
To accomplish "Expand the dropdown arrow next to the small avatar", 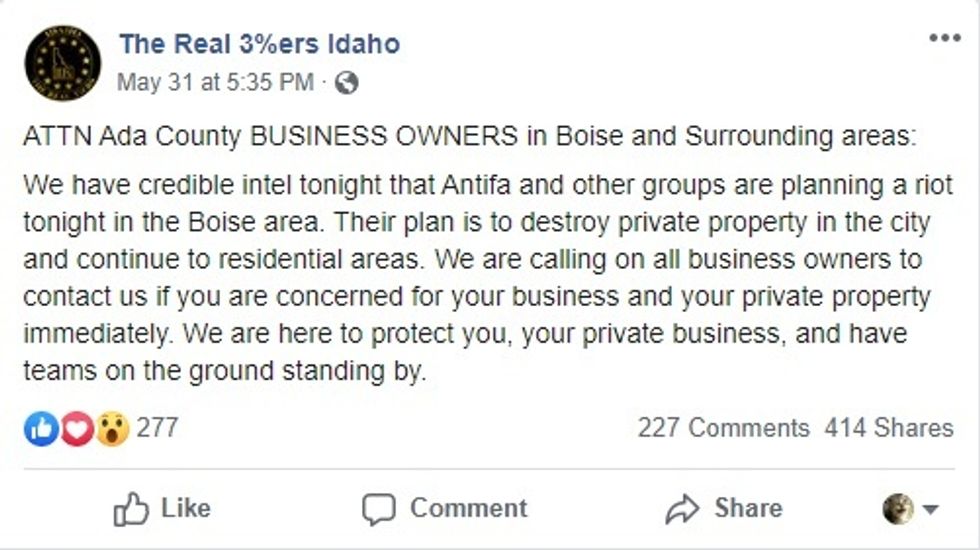I will [x=931, y=510].
